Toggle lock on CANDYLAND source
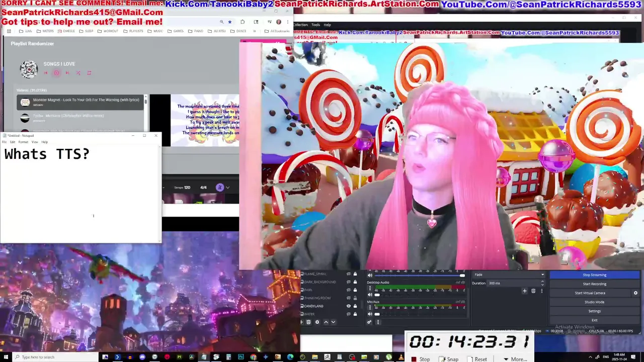The height and width of the screenshot is (362, 644). [x=355, y=306]
